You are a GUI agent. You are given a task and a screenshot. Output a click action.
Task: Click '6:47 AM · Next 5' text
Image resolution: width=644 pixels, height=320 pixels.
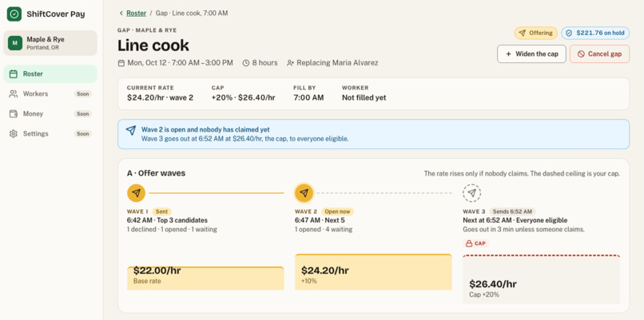[320, 220]
